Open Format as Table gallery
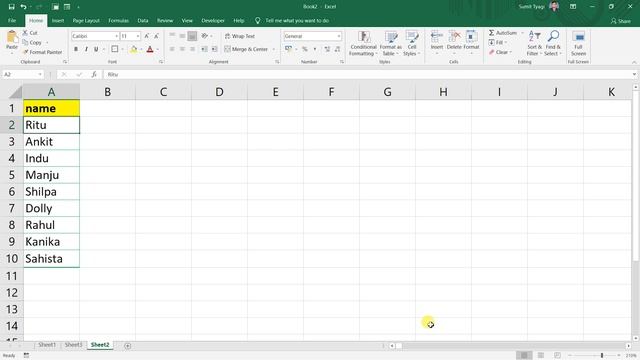Viewport: 640px width, 360px height. click(x=391, y=43)
